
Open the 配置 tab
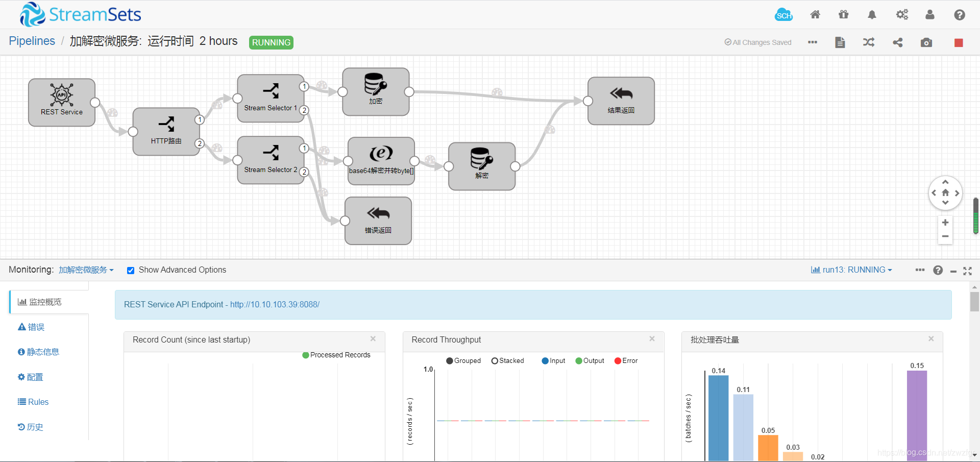[30, 377]
